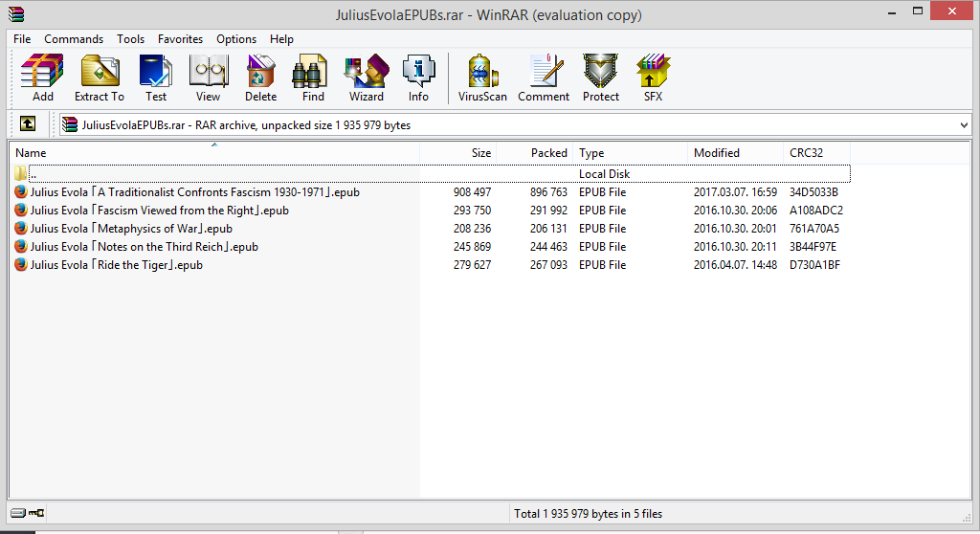Open the View file tool

click(x=208, y=78)
